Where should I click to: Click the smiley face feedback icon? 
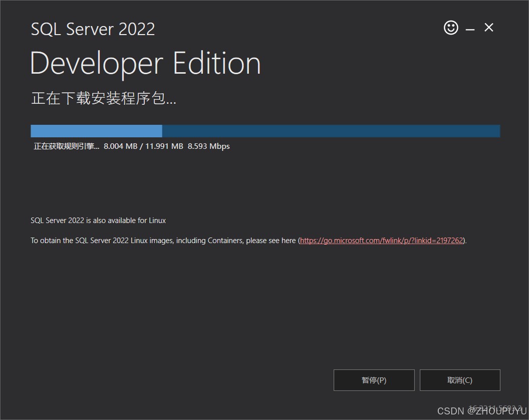pos(451,28)
